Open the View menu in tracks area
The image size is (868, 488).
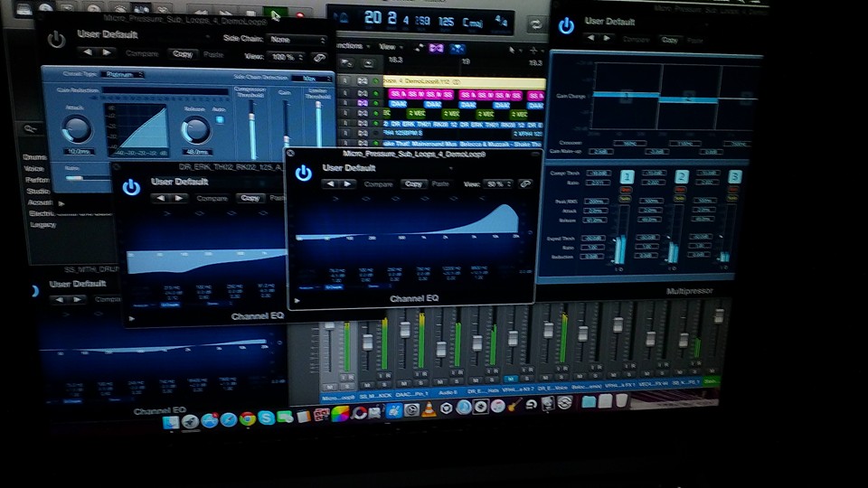[390, 47]
